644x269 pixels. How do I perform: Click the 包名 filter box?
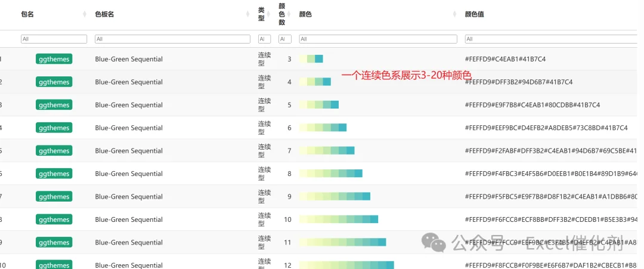click(54, 39)
